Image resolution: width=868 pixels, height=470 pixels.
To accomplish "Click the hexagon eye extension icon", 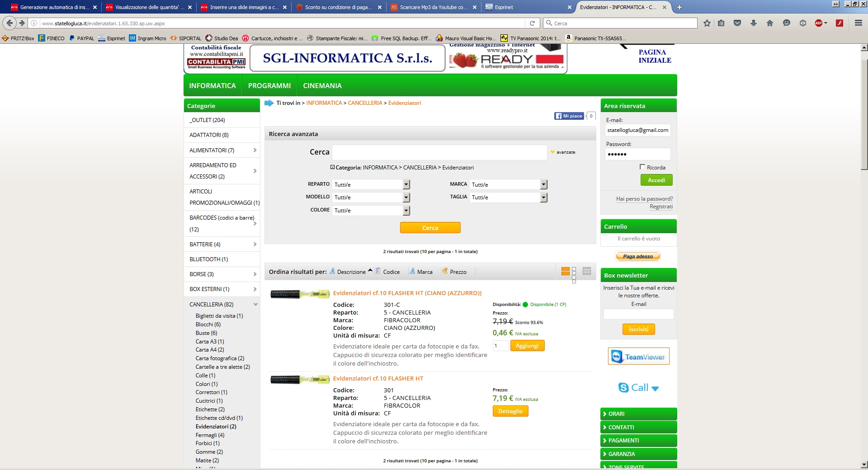I will point(803,23).
